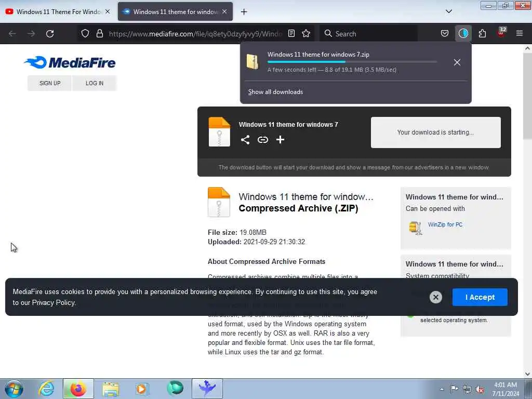532x399 pixels.
Task: Open the Pocket save icon
Action: pyautogui.click(x=445, y=33)
